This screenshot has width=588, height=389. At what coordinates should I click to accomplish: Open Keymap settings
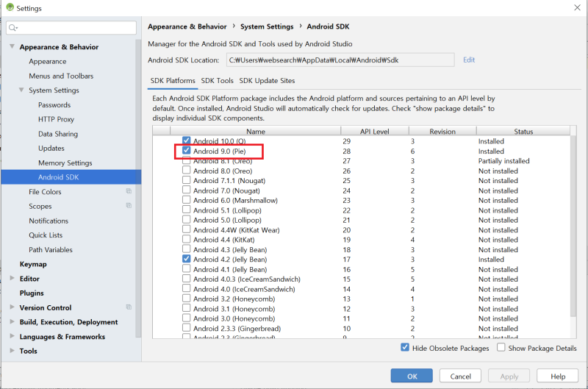point(33,264)
